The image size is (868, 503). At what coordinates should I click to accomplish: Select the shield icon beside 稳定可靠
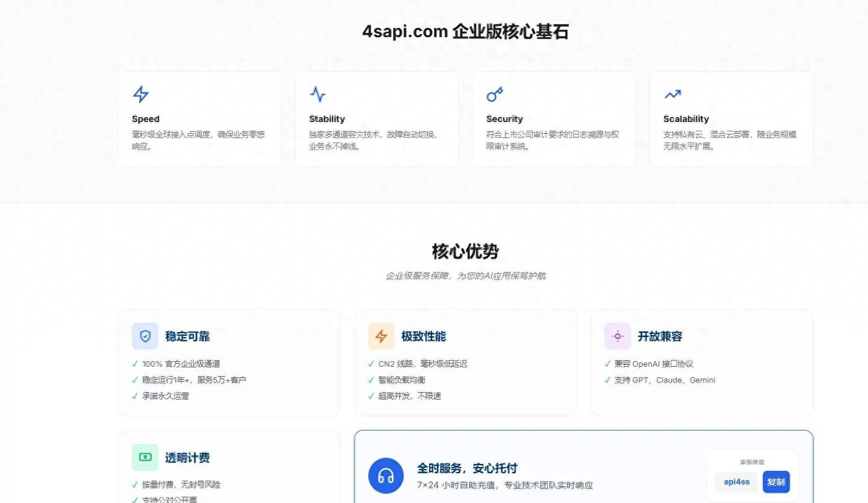coord(144,336)
